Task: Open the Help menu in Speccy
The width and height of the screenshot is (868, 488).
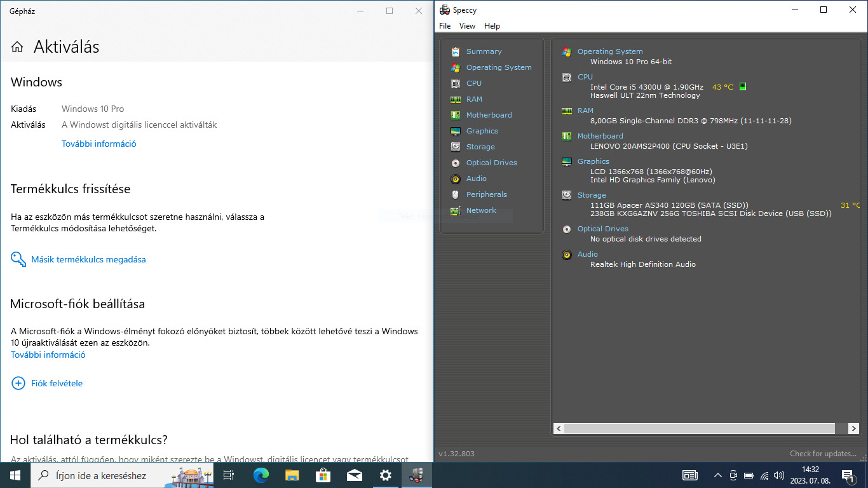Action: [492, 26]
